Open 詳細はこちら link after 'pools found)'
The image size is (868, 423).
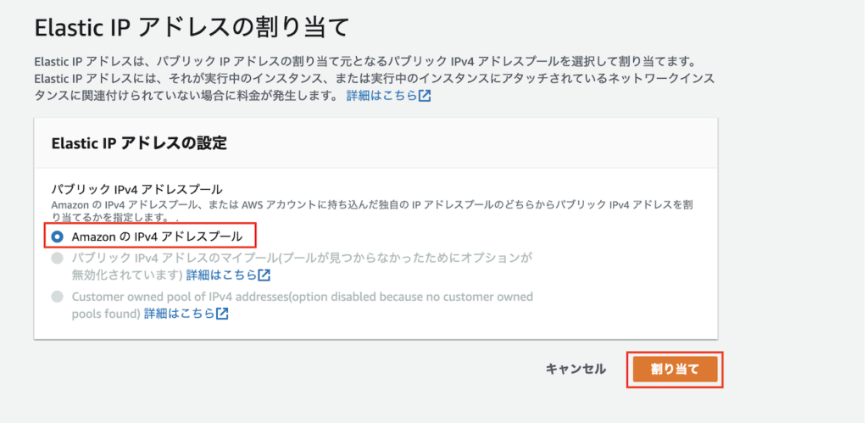pyautogui.click(x=179, y=314)
